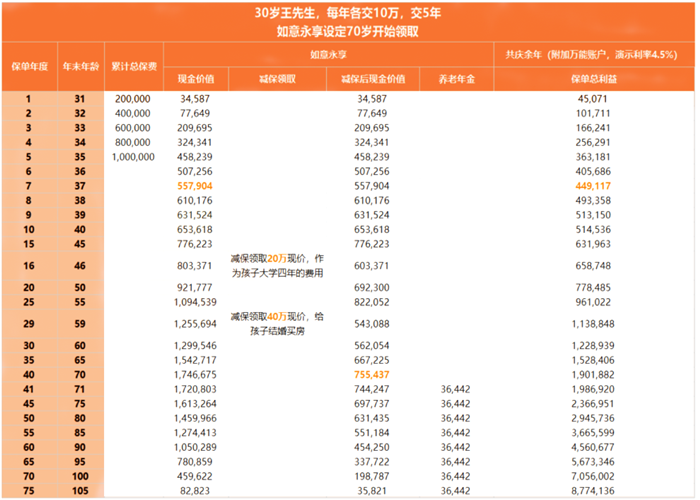Viewport: 700px width, 500px height.
Task: Click total benefit '1,901,882'
Action: [x=593, y=375]
